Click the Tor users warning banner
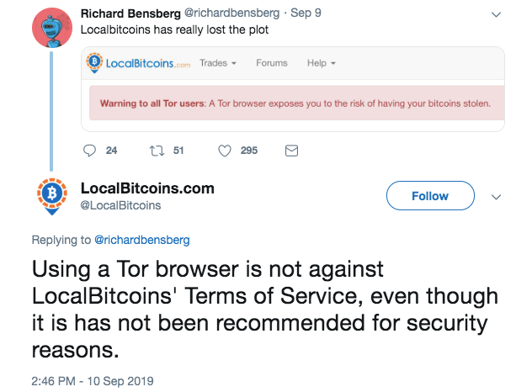This screenshot has height=392, width=532. point(297,103)
